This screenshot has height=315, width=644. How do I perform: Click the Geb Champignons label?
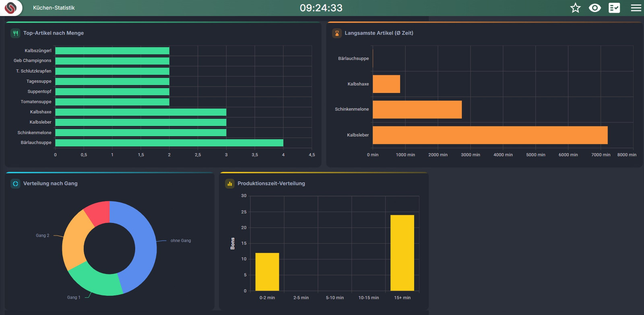click(33, 61)
